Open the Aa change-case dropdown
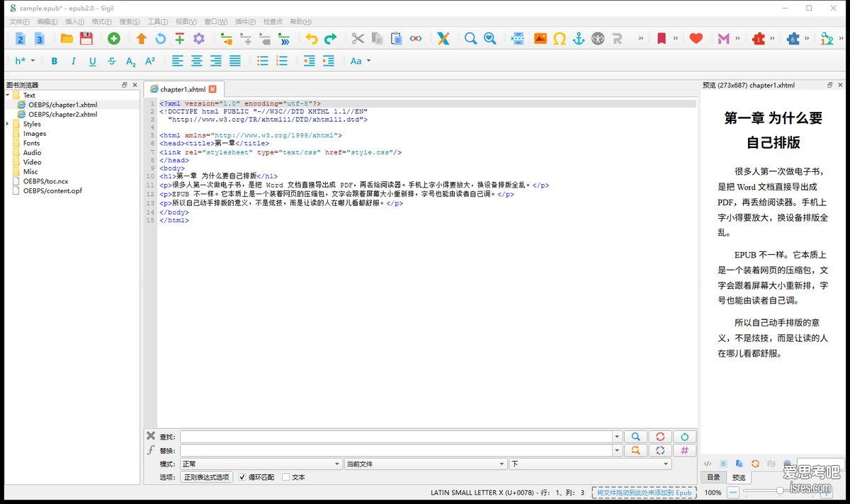The height and width of the screenshot is (504, 850). pos(361,62)
